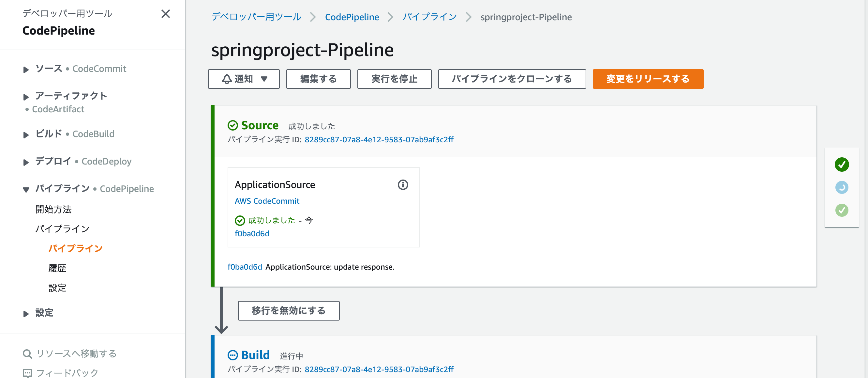The image size is (868, 378).
Task: Open pipeline 設定 under パイプライン
Action: click(x=57, y=288)
